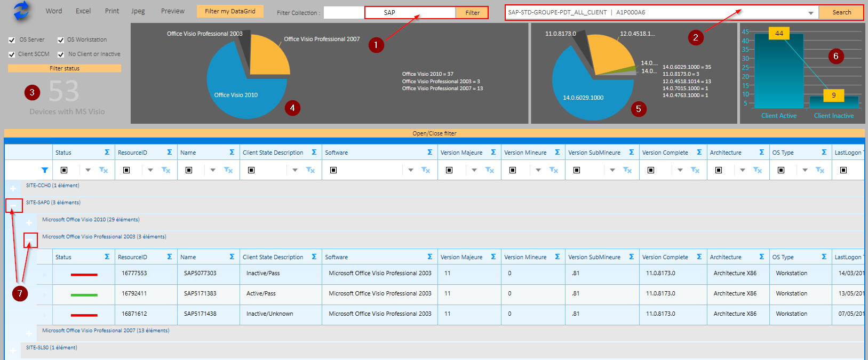Export as Jpeg
The width and height of the screenshot is (868, 360).
click(138, 11)
